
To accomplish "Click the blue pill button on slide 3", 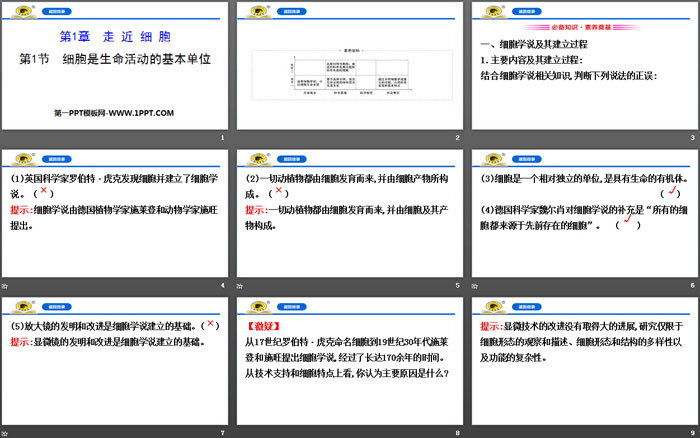I will (527, 12).
